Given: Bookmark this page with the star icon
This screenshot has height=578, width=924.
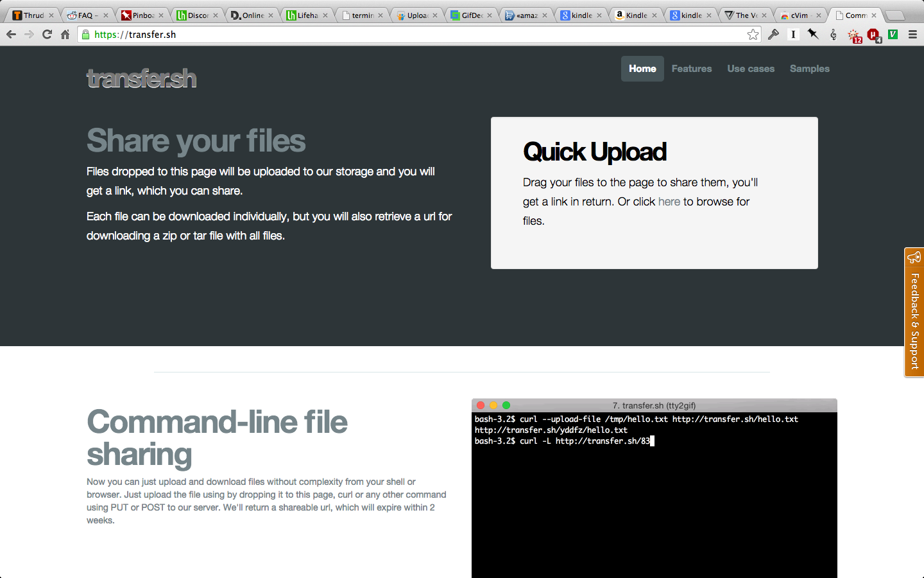Looking at the screenshot, I should point(753,34).
